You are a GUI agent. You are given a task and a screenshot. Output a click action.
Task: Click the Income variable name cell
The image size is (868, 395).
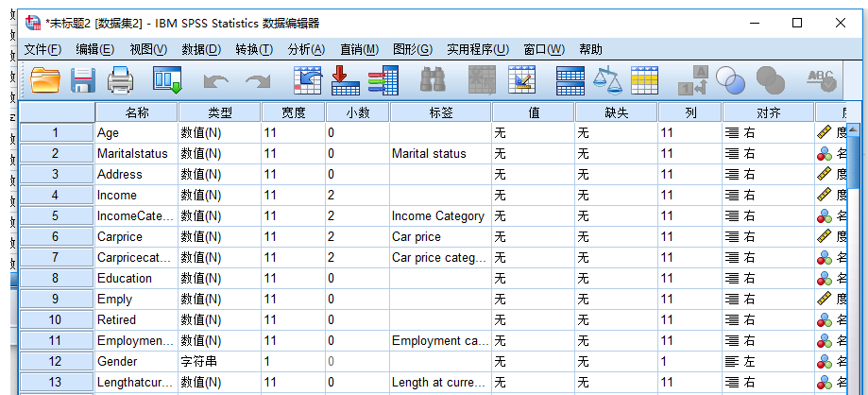[137, 195]
